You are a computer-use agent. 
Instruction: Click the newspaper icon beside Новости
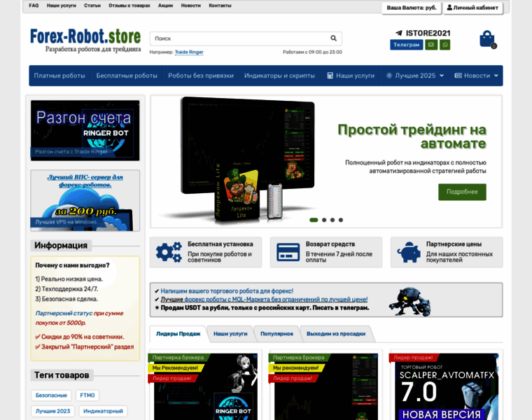tap(458, 76)
